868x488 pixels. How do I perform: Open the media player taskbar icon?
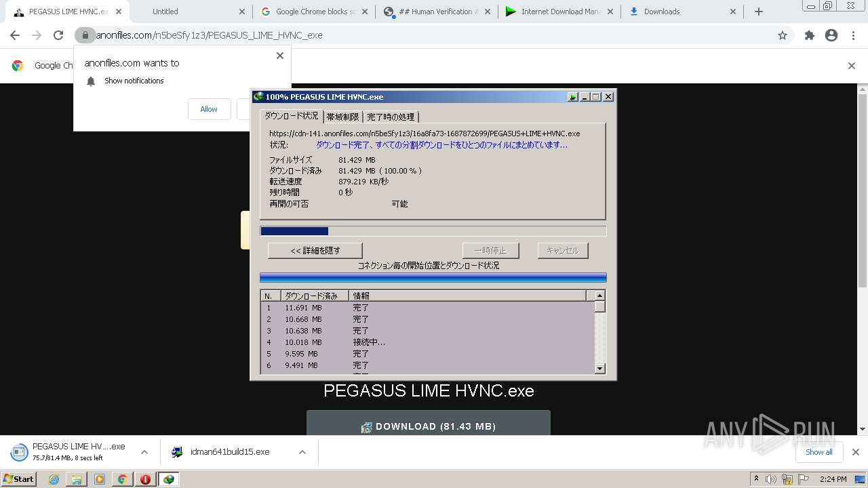[x=100, y=479]
